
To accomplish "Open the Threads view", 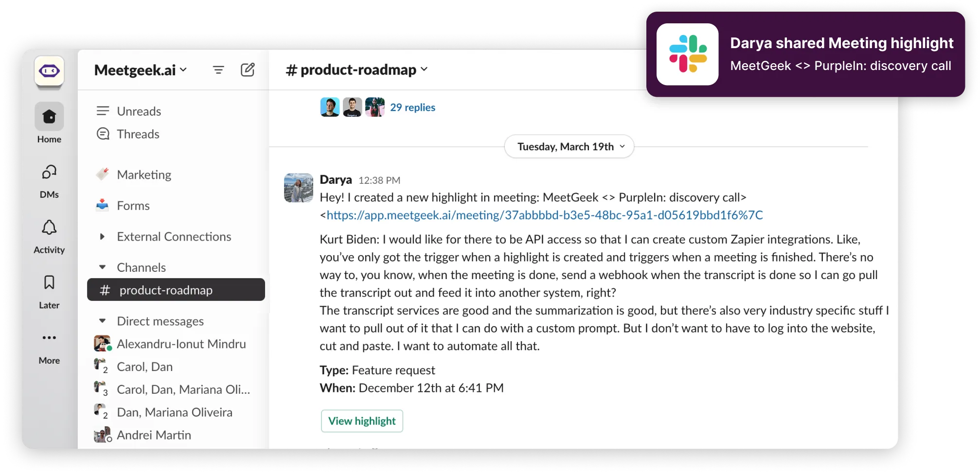I will (138, 134).
